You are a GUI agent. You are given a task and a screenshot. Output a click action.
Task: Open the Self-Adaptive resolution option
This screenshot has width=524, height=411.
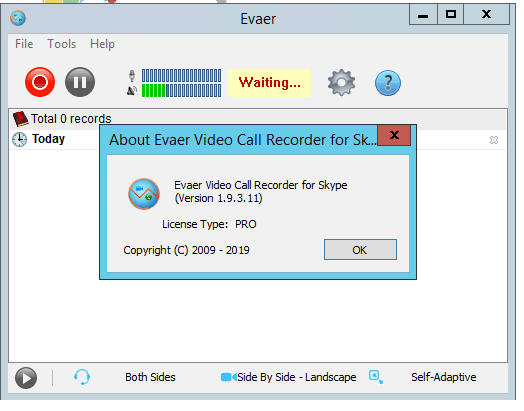444,377
